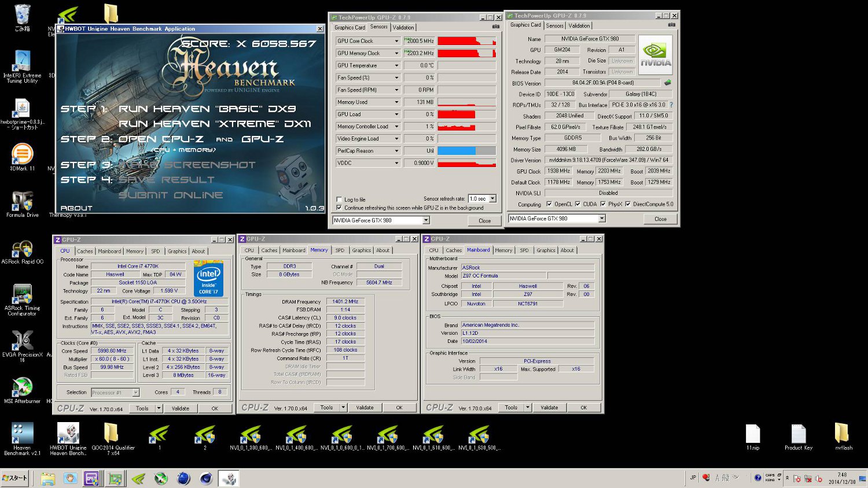The image size is (868, 488).
Task: Launch ASRock Rapid OC shortcut
Action: tap(22, 252)
